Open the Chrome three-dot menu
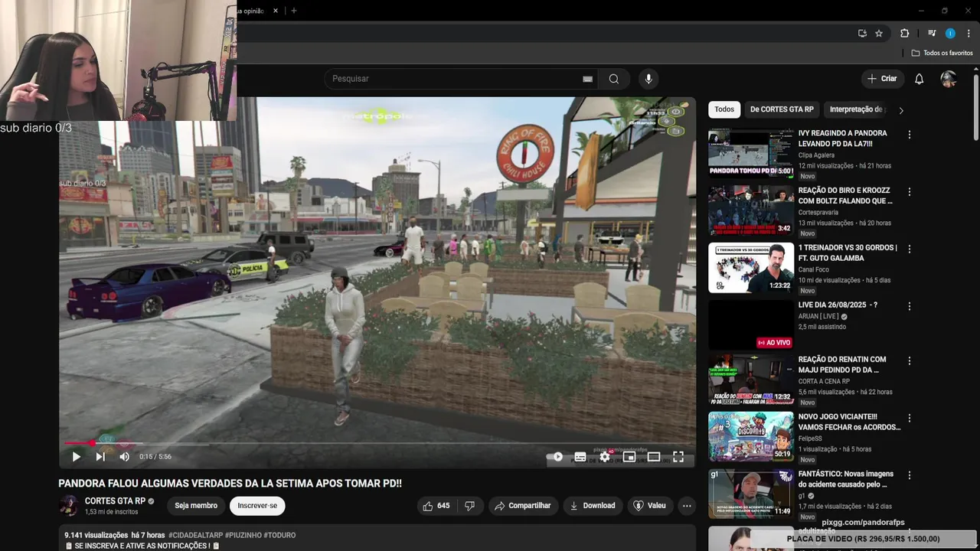Viewport: 980px width, 551px height. (x=969, y=33)
